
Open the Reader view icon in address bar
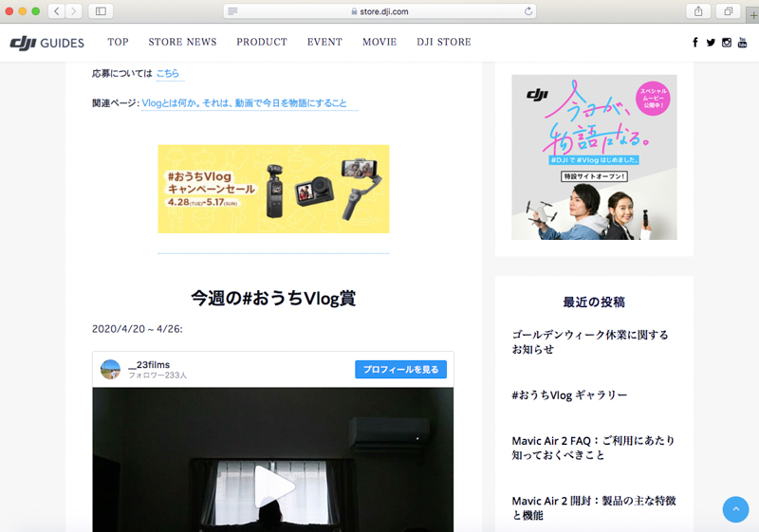click(x=232, y=11)
